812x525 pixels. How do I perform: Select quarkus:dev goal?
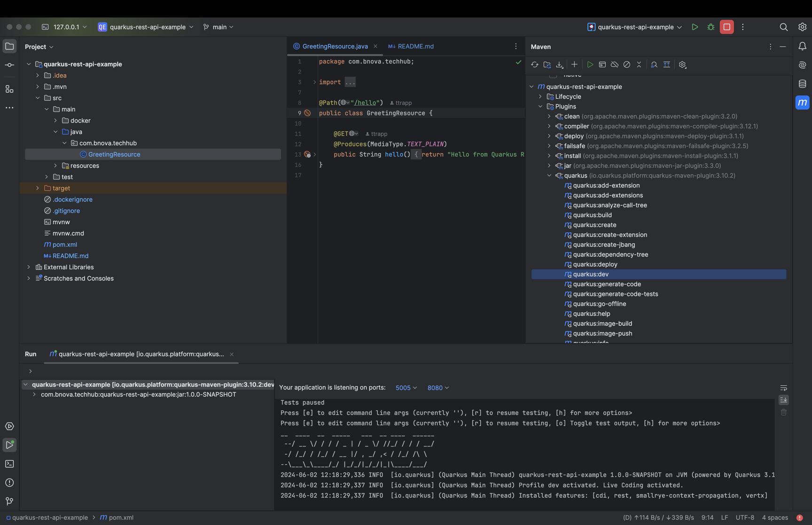point(659,274)
